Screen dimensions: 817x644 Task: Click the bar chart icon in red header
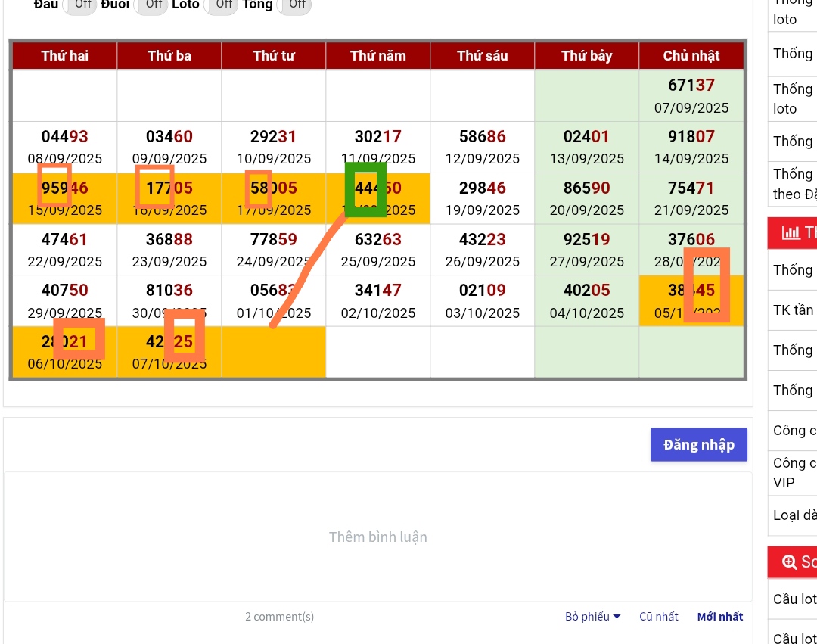coord(791,233)
